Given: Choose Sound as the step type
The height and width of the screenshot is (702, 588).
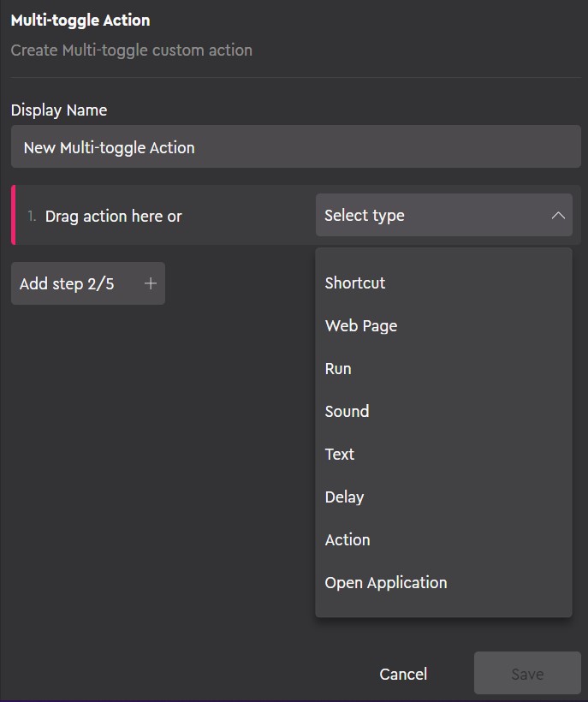Looking at the screenshot, I should pyautogui.click(x=347, y=411).
